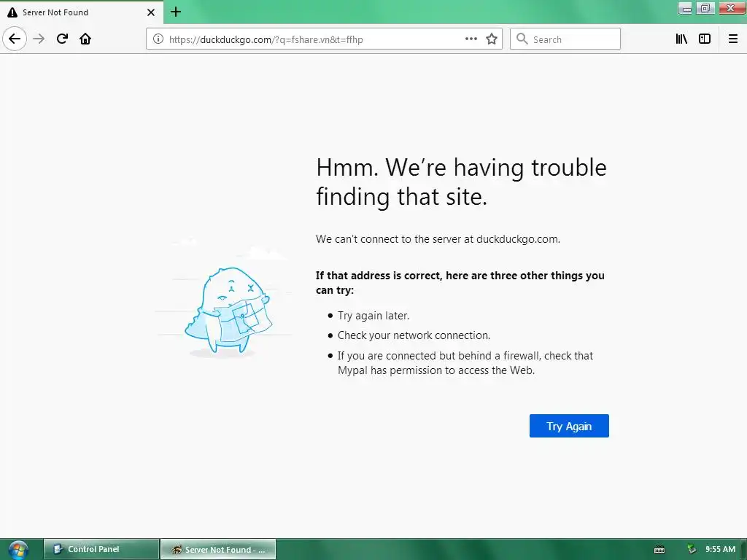Show site information icon in address bar

pyautogui.click(x=158, y=39)
